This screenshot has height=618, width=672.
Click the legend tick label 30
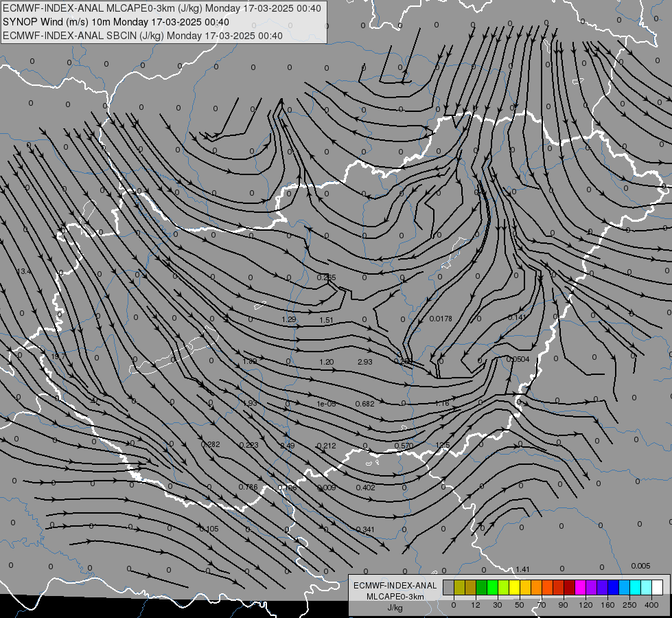click(498, 605)
